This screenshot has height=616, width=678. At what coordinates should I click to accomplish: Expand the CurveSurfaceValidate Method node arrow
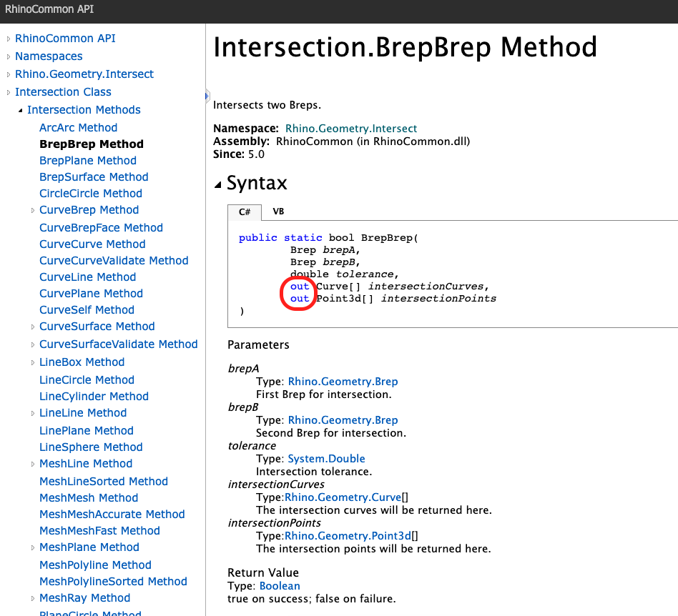32,344
